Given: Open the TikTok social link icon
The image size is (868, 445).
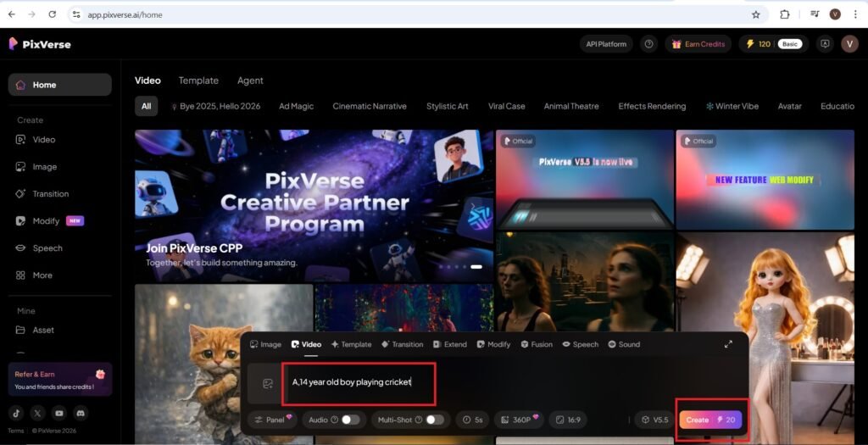Looking at the screenshot, I should click(x=16, y=414).
